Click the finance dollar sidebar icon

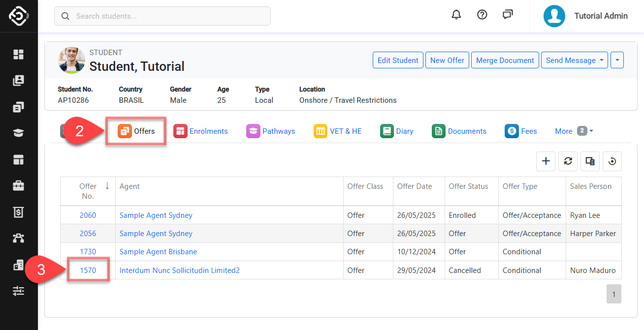(19, 212)
